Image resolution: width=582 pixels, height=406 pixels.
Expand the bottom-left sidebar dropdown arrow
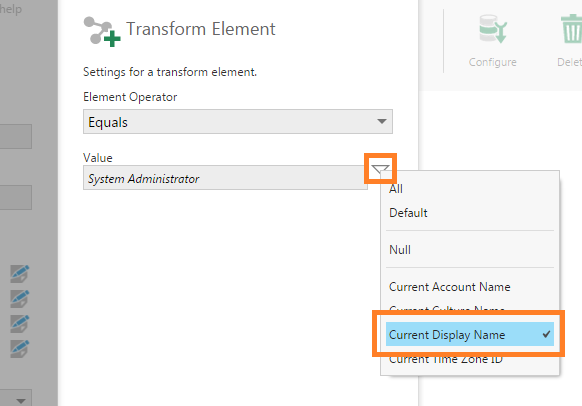coord(21,400)
